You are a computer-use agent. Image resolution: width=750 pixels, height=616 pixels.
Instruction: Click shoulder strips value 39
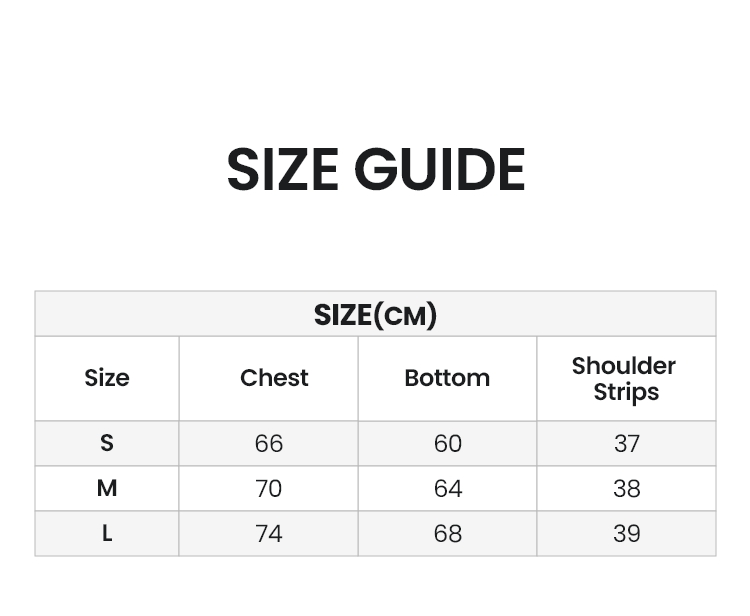[x=627, y=534]
